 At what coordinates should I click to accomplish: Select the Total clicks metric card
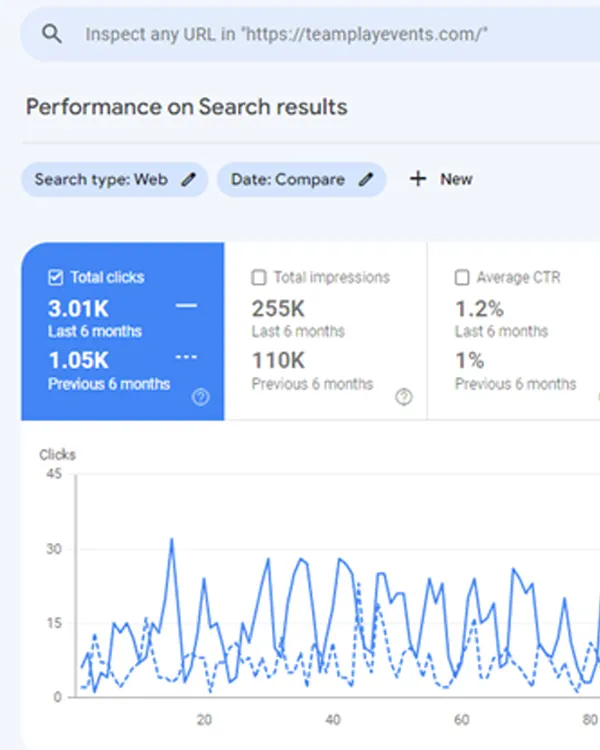[122, 331]
